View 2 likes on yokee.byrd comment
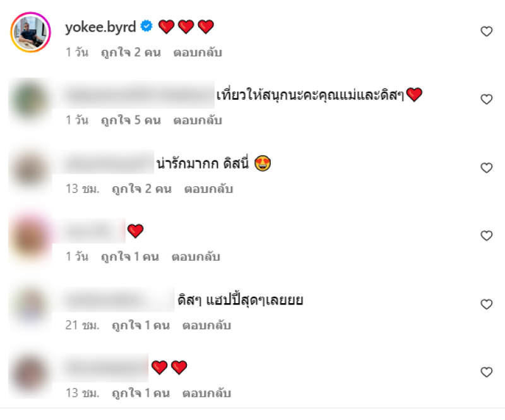This screenshot has width=505, height=420. (x=131, y=52)
